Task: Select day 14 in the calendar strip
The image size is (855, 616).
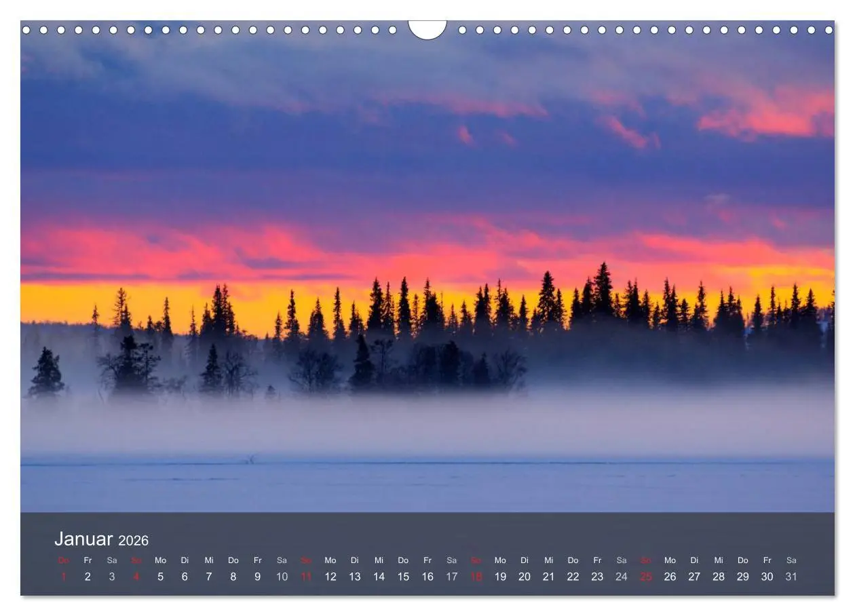Action: click(x=379, y=577)
